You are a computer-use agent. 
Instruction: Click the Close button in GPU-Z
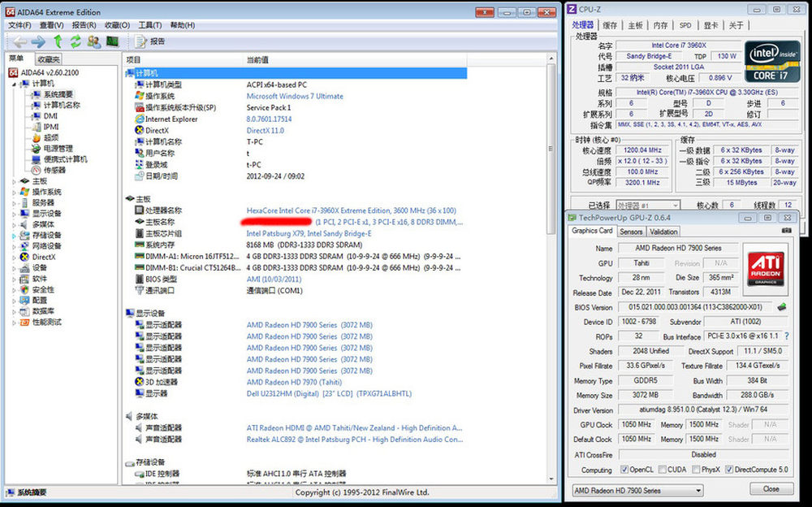click(x=771, y=489)
